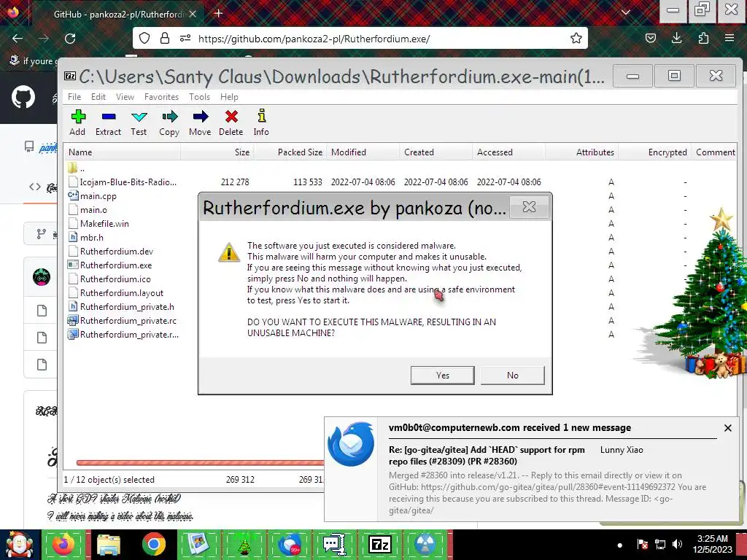
Task: Dismiss the Thunderbird new message notification
Action: tap(728, 427)
